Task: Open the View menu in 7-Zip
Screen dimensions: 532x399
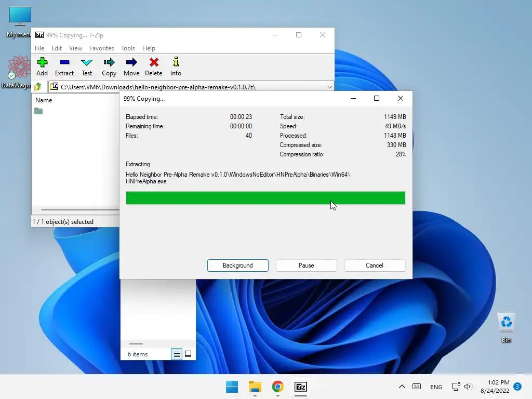Action: tap(75, 48)
